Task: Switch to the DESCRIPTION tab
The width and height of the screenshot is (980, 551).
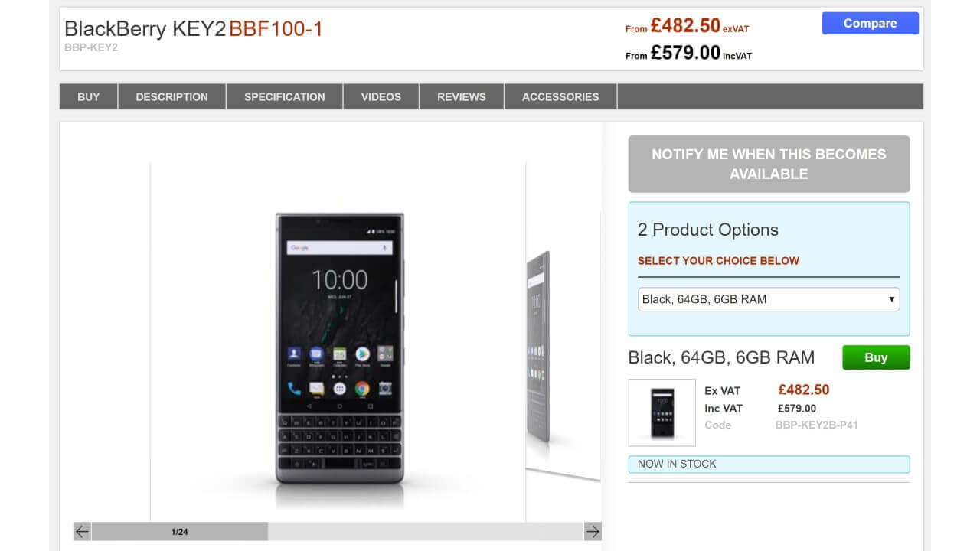Action: pyautogui.click(x=172, y=96)
